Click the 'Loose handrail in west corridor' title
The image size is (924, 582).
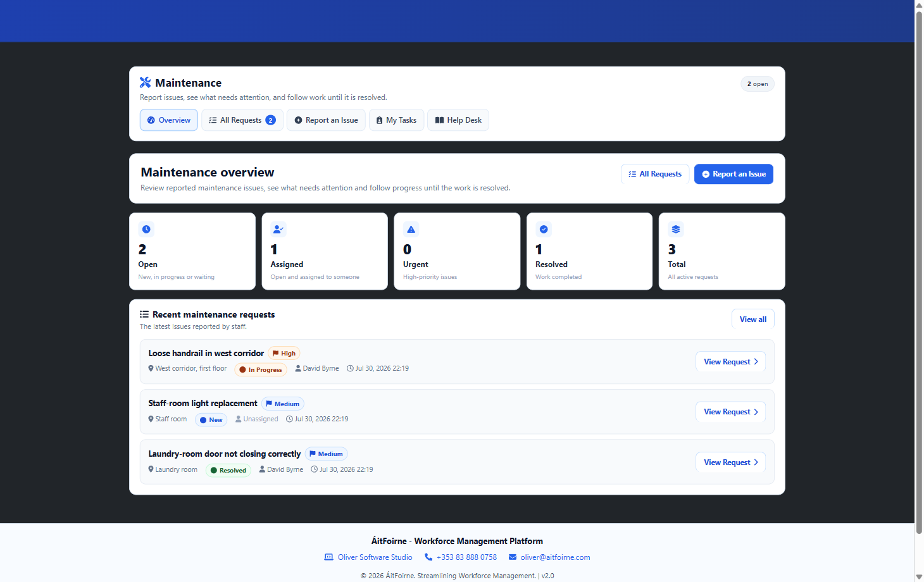pyautogui.click(x=206, y=353)
